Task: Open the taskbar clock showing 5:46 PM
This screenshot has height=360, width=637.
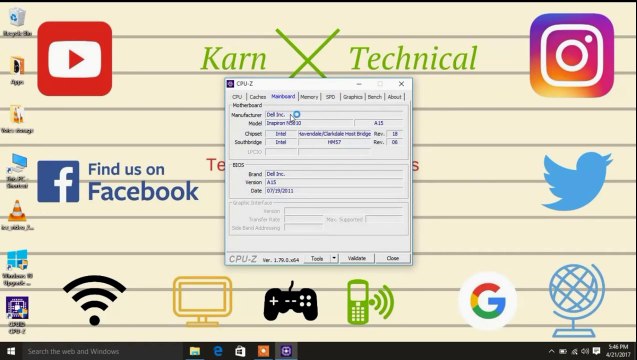Action: click(618, 351)
